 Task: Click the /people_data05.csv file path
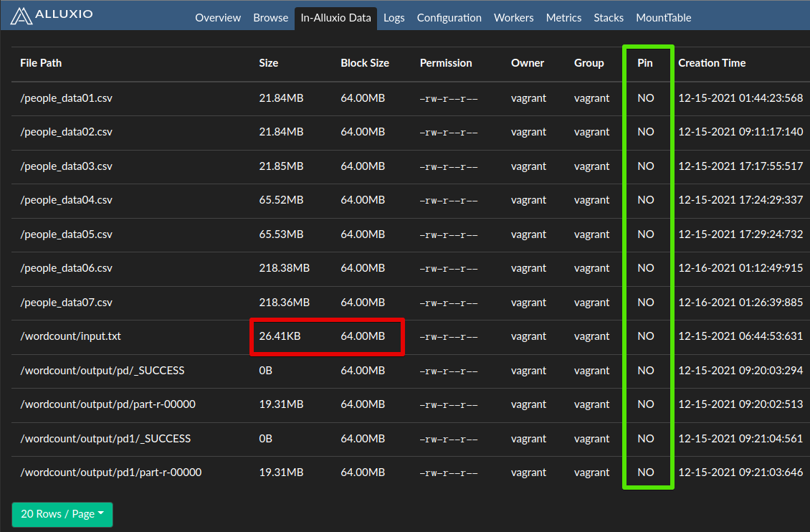click(66, 234)
